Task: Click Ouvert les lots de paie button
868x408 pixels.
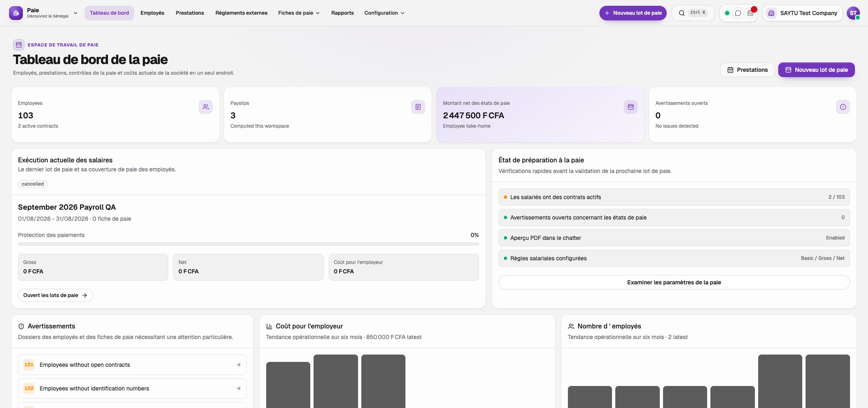Action: pyautogui.click(x=56, y=295)
